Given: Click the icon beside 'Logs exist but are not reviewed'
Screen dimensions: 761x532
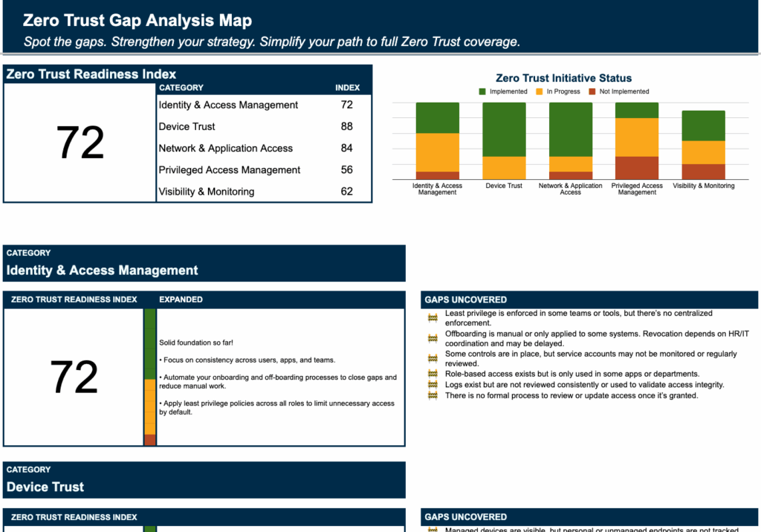Looking at the screenshot, I should click(x=433, y=385).
